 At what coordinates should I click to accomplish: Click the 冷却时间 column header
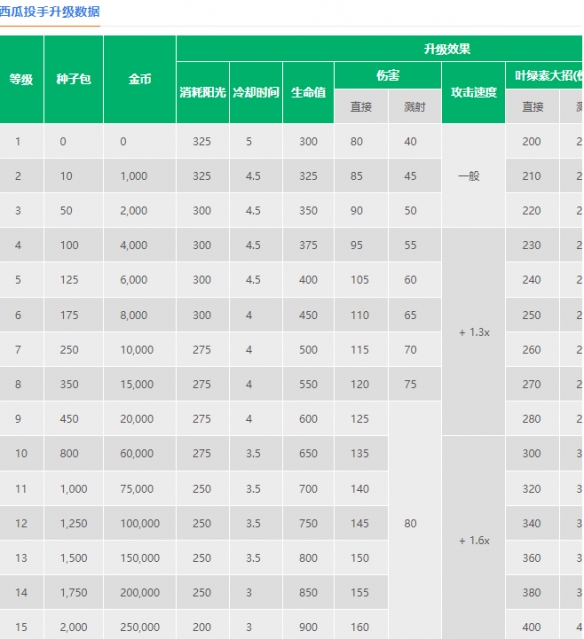click(x=256, y=93)
